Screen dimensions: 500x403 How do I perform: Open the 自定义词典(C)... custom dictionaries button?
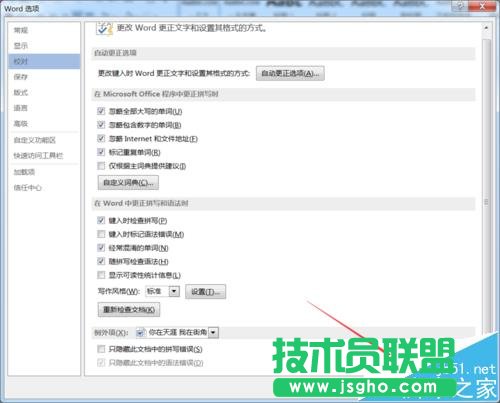tap(128, 183)
